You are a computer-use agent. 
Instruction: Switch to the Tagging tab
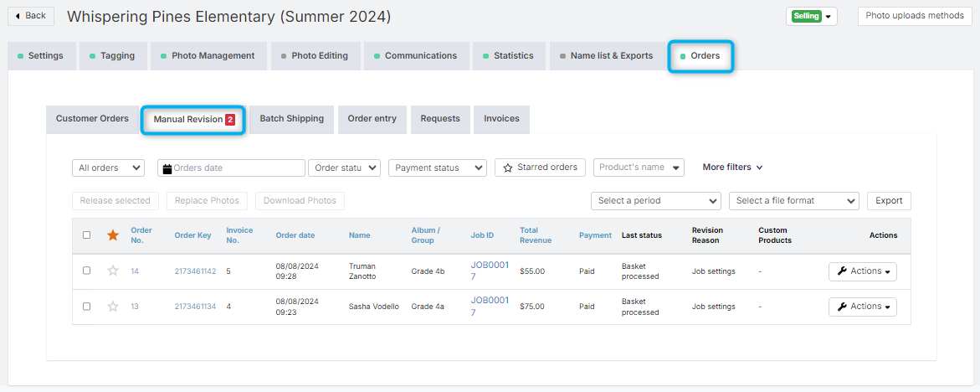pos(113,55)
